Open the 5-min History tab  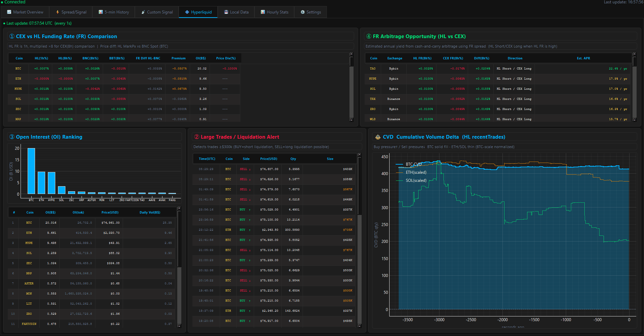click(114, 12)
